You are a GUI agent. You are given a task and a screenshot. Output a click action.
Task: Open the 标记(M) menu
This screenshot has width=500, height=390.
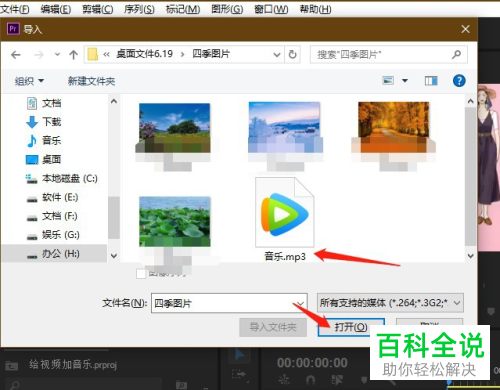[x=183, y=9]
